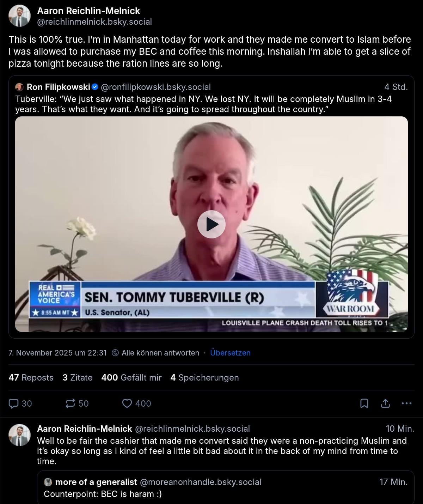Open the three-dot more options menu

pyautogui.click(x=406, y=403)
